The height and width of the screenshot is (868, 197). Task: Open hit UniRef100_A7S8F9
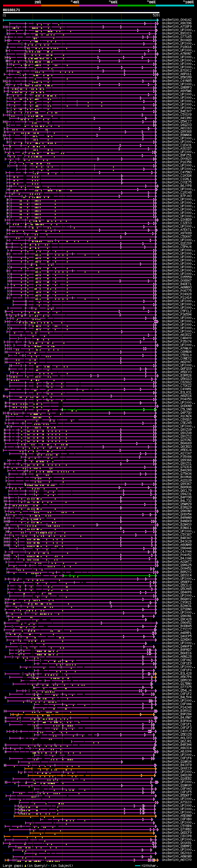177,26
